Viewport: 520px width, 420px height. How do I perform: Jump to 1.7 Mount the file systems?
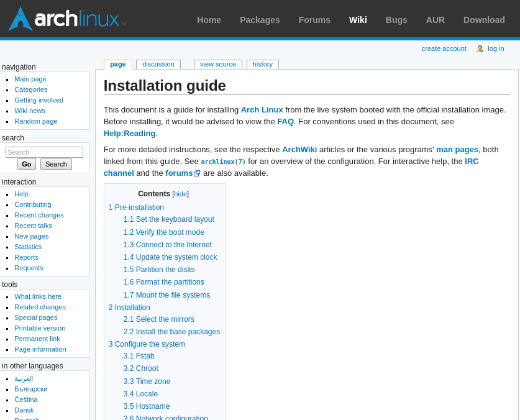coord(166,295)
